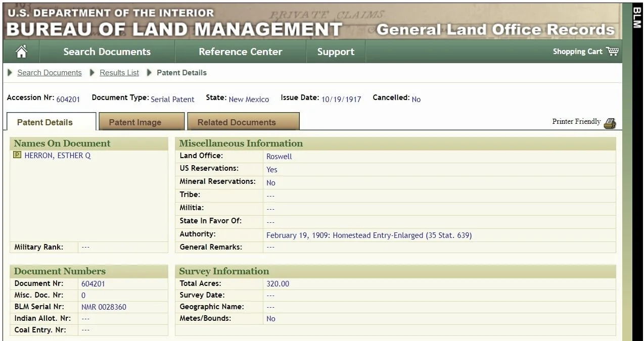Click the arrow before Search Documents breadcrumb
This screenshot has width=644, height=341.
tap(10, 73)
